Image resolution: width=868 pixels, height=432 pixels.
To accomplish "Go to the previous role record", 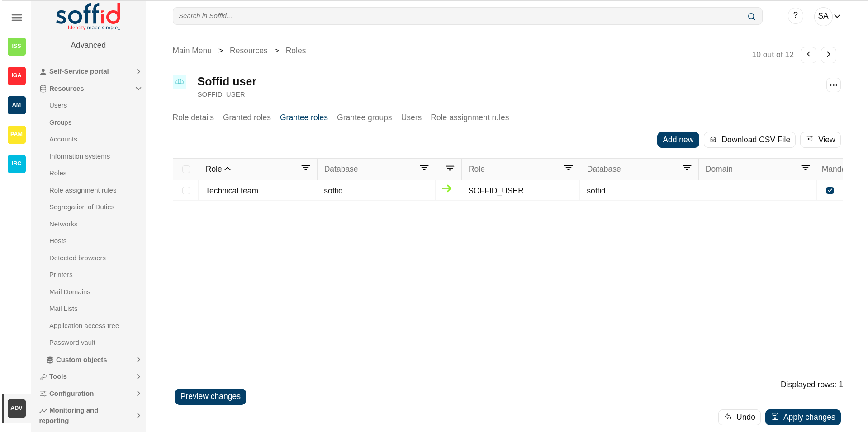I will tap(808, 55).
